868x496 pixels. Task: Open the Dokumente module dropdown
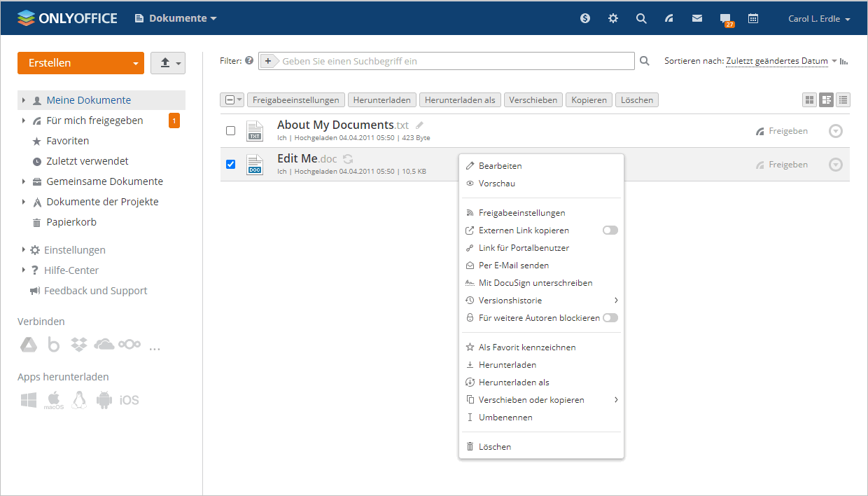click(x=176, y=18)
